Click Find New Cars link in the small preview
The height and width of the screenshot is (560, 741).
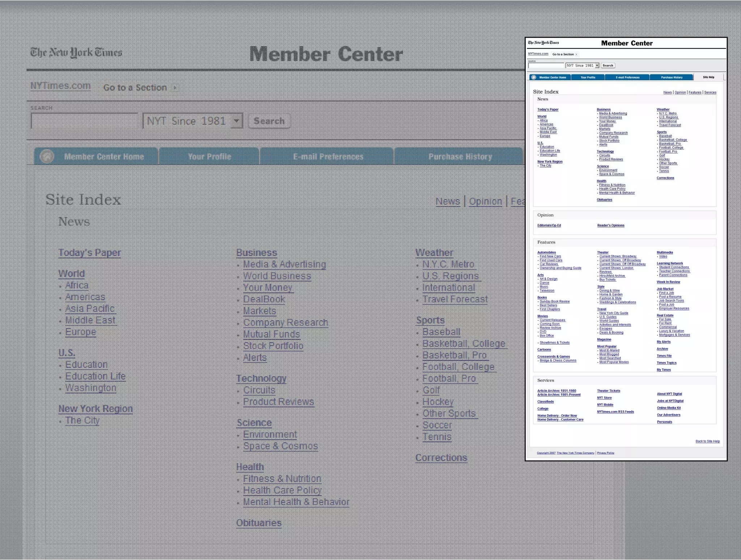pyautogui.click(x=550, y=256)
